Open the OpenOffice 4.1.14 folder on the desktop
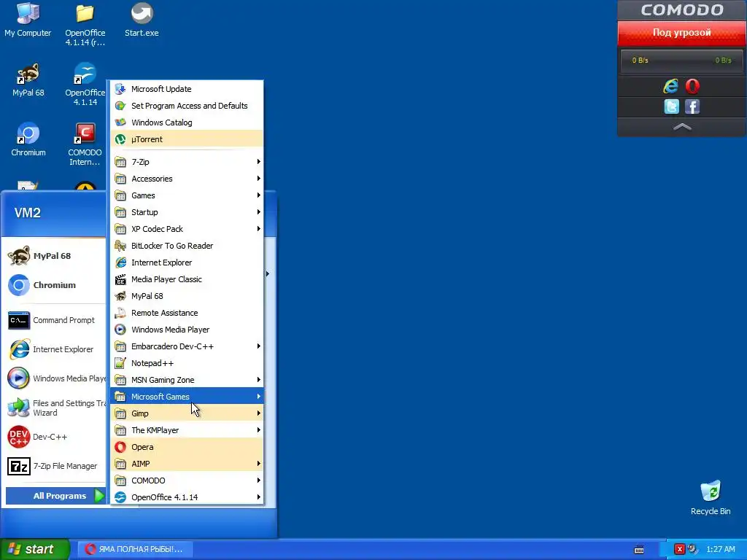Viewport: 747px width, 560px height. [x=85, y=24]
